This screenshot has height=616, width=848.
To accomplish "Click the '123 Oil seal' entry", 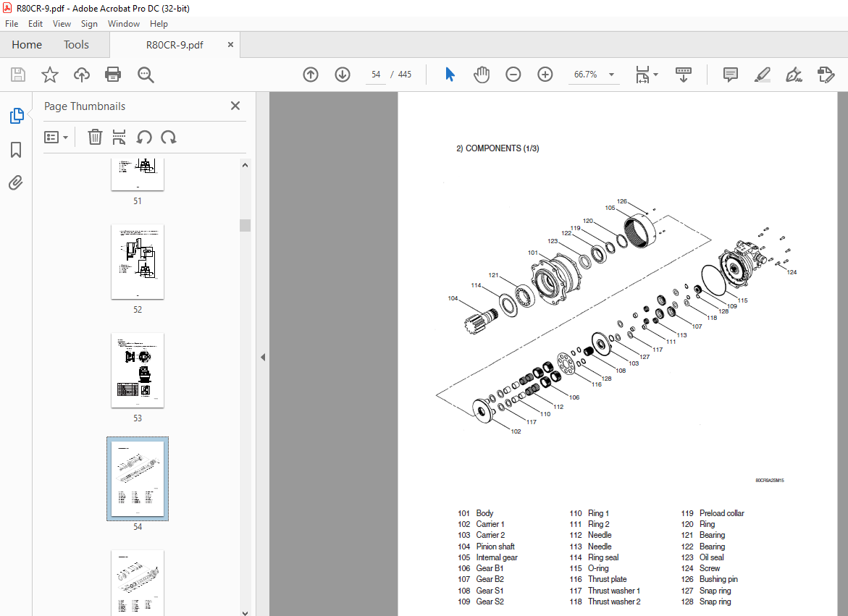I will 702,557.
